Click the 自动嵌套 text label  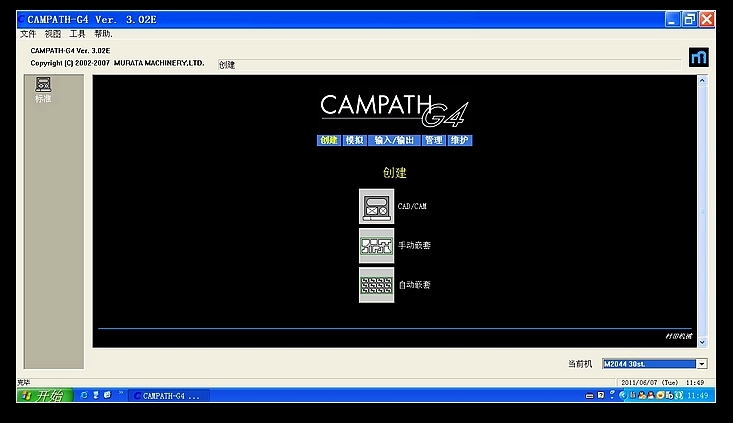coord(414,285)
